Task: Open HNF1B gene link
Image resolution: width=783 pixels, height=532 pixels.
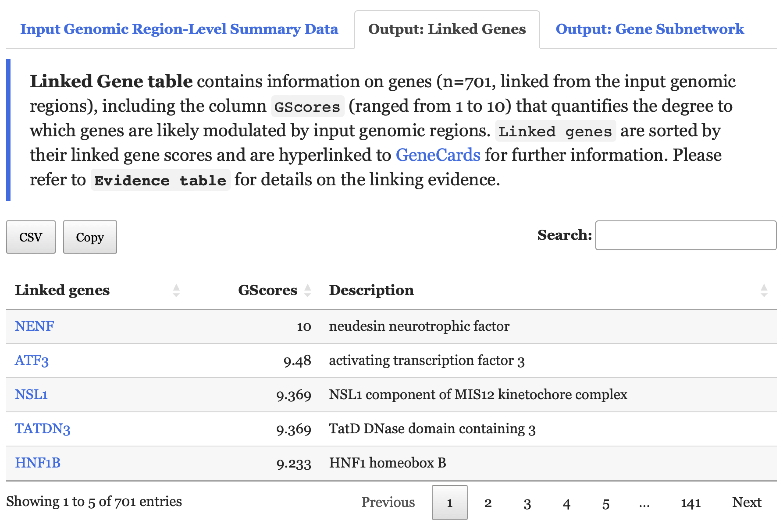Action: pyautogui.click(x=37, y=463)
